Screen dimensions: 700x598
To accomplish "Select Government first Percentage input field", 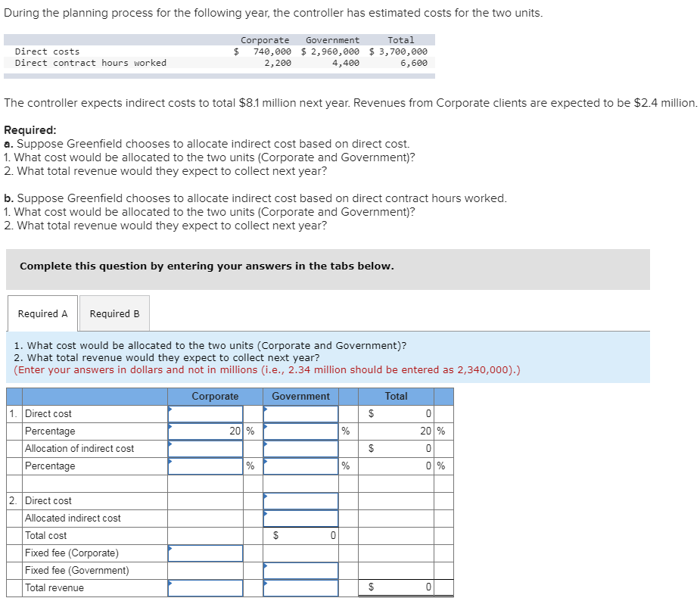I will (x=300, y=431).
